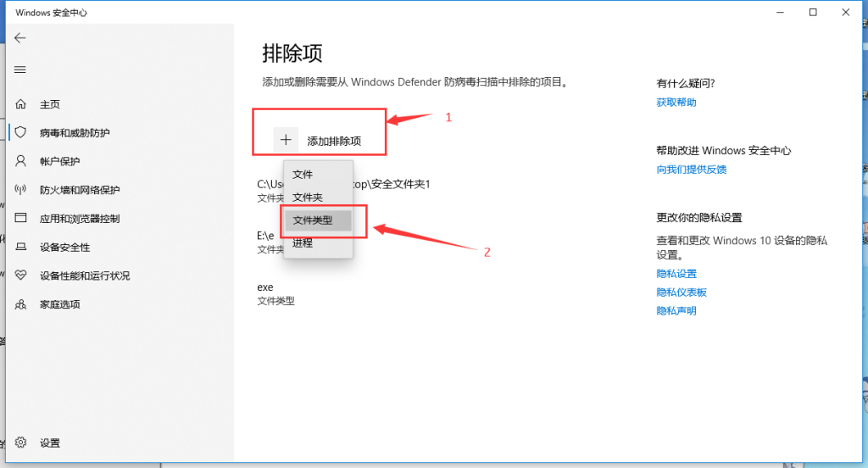868x468 pixels.
Task: Open the 隐私仪表板 link
Action: pos(682,292)
